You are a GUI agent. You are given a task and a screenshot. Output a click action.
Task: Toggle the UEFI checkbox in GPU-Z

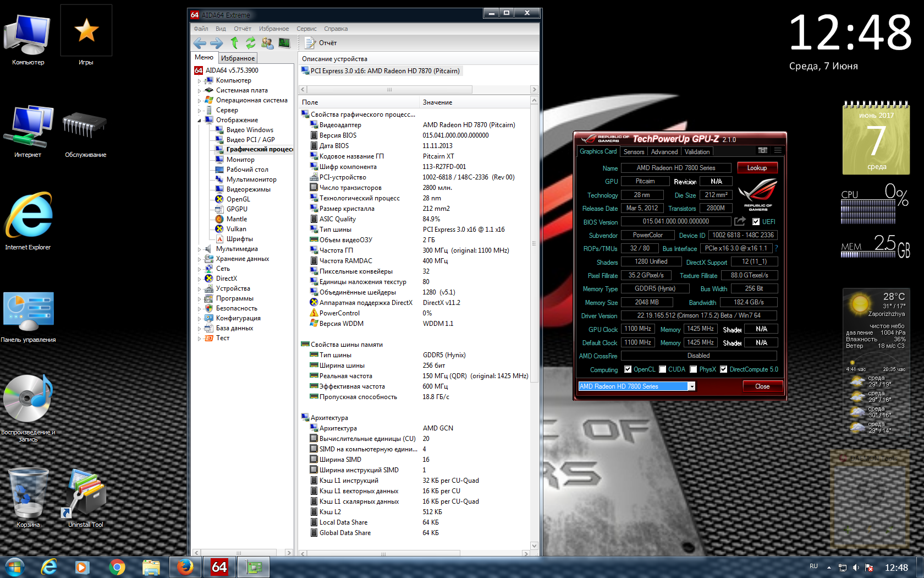pyautogui.click(x=756, y=222)
